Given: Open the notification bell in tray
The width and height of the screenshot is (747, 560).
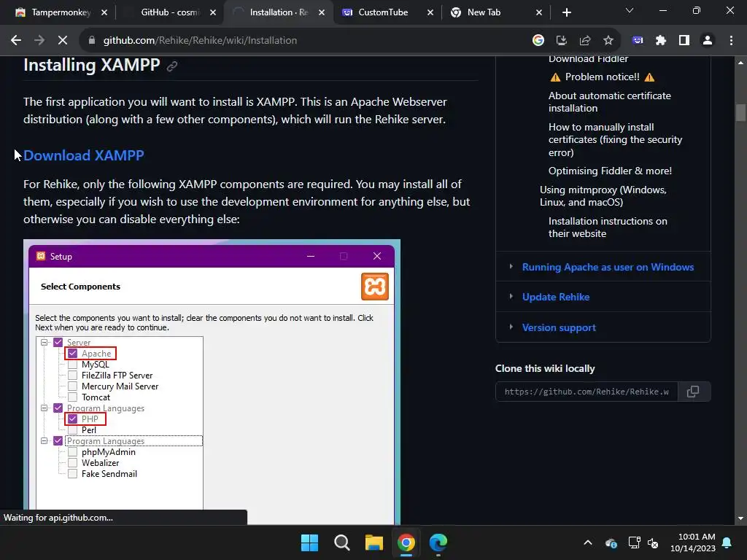Looking at the screenshot, I should (x=727, y=542).
